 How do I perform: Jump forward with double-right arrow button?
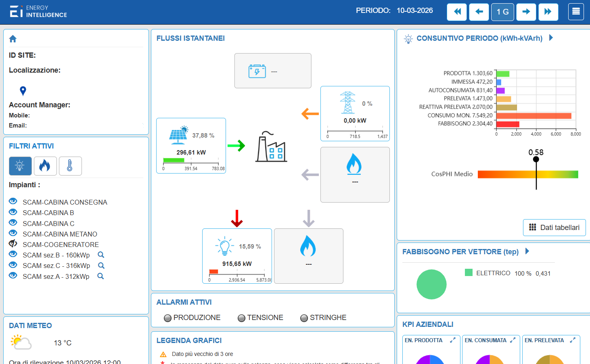tap(548, 12)
